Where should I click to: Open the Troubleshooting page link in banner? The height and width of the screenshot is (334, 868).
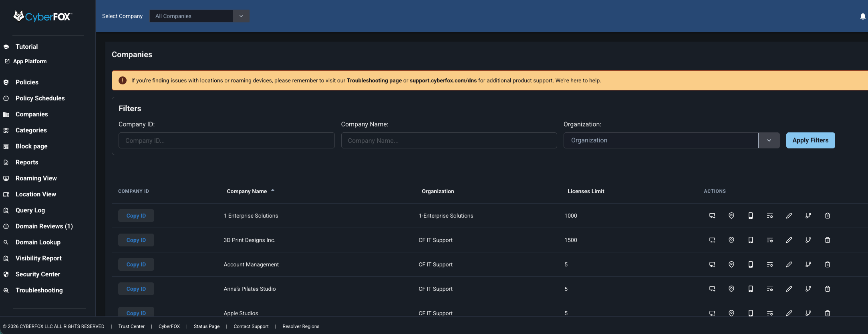tap(374, 80)
